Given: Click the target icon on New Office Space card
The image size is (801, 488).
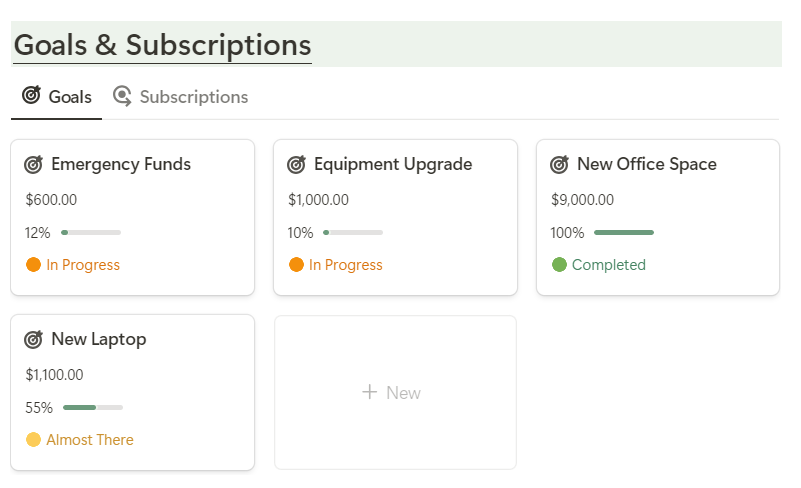Looking at the screenshot, I should tap(559, 165).
